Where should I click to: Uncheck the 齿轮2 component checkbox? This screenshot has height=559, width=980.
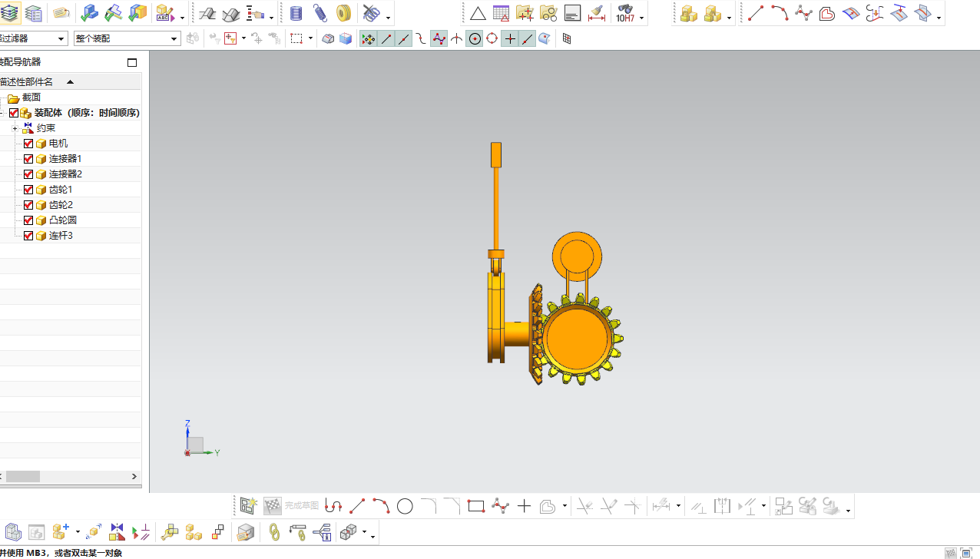(28, 205)
